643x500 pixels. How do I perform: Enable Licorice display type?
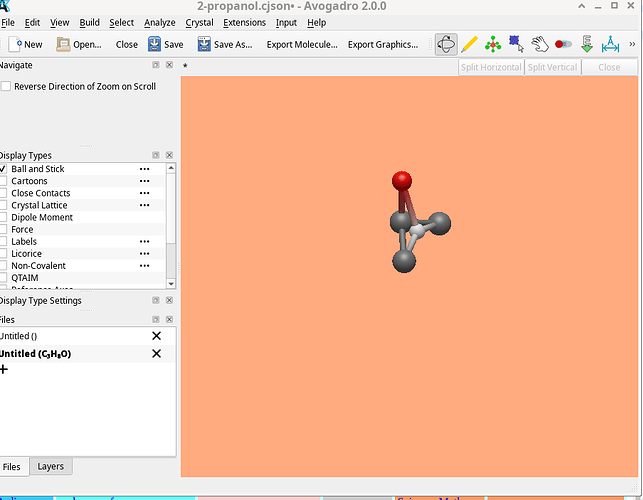tap(3, 253)
